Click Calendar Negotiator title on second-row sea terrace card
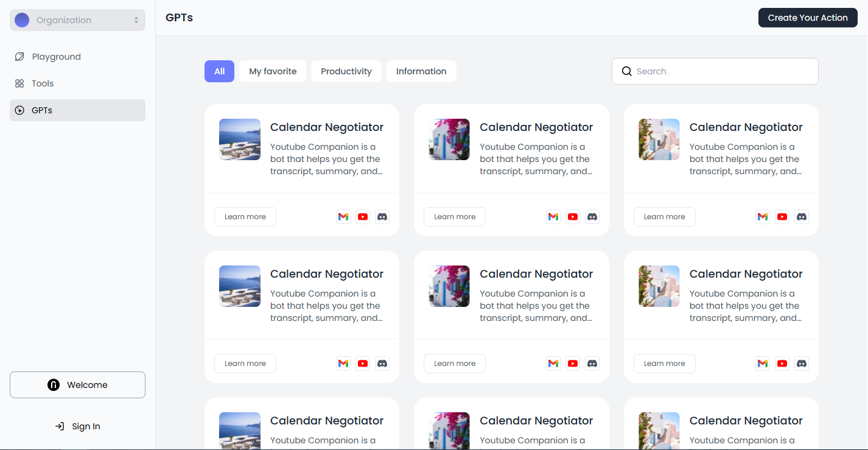Viewport: 868px width, 450px height. click(x=327, y=274)
